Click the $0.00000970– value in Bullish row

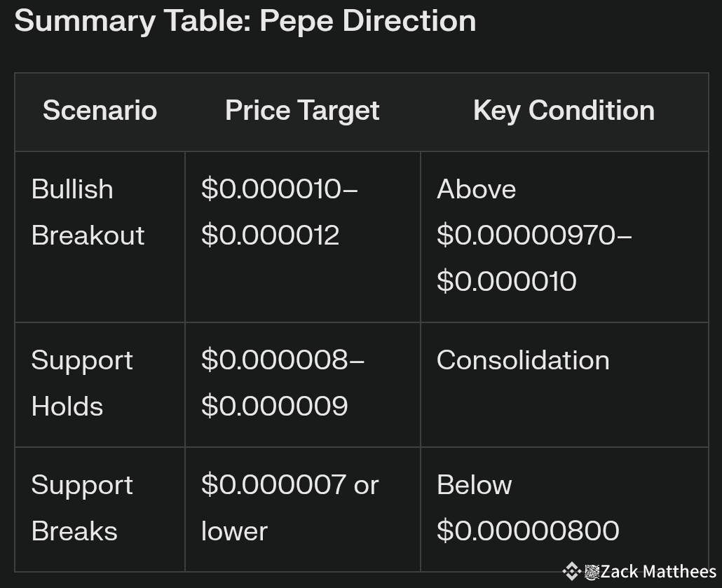(534, 235)
